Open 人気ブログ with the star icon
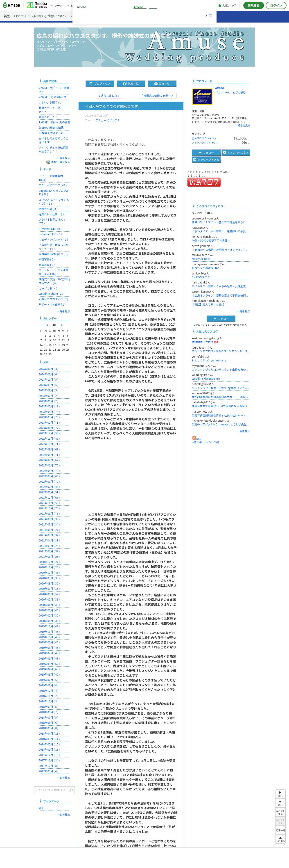Screen dimensions: 289x868 coord(227,5)
